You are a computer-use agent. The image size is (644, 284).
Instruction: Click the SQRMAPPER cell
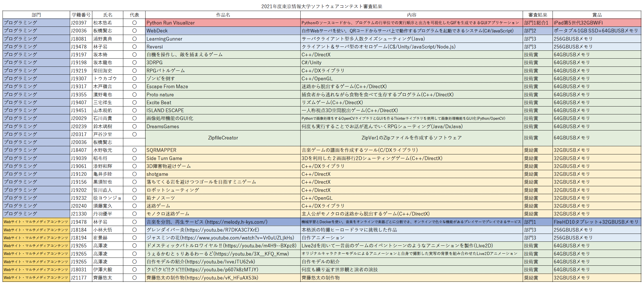tap(223, 150)
